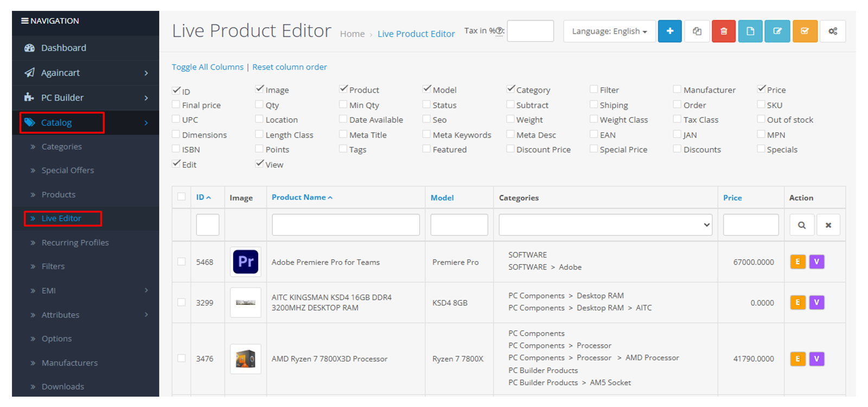Click the light blue document icon button

(750, 31)
